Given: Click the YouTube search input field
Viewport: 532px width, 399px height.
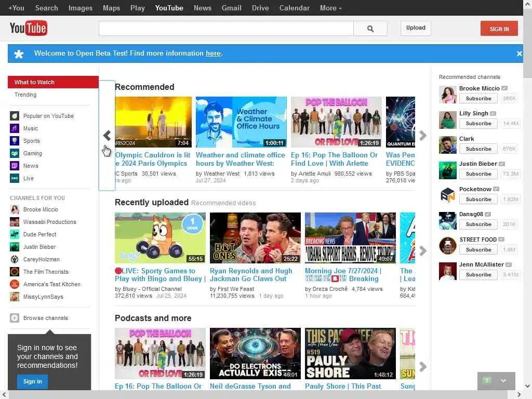Looking at the screenshot, I should [x=227, y=29].
